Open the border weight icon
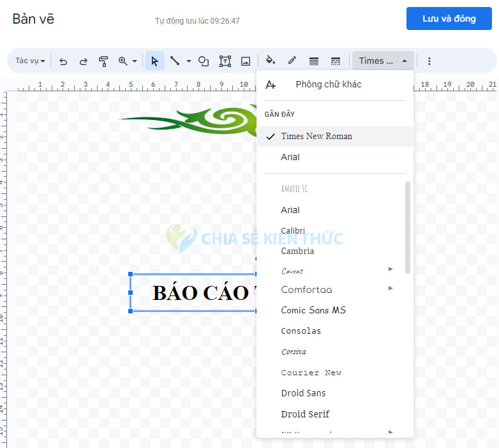 pyautogui.click(x=314, y=61)
